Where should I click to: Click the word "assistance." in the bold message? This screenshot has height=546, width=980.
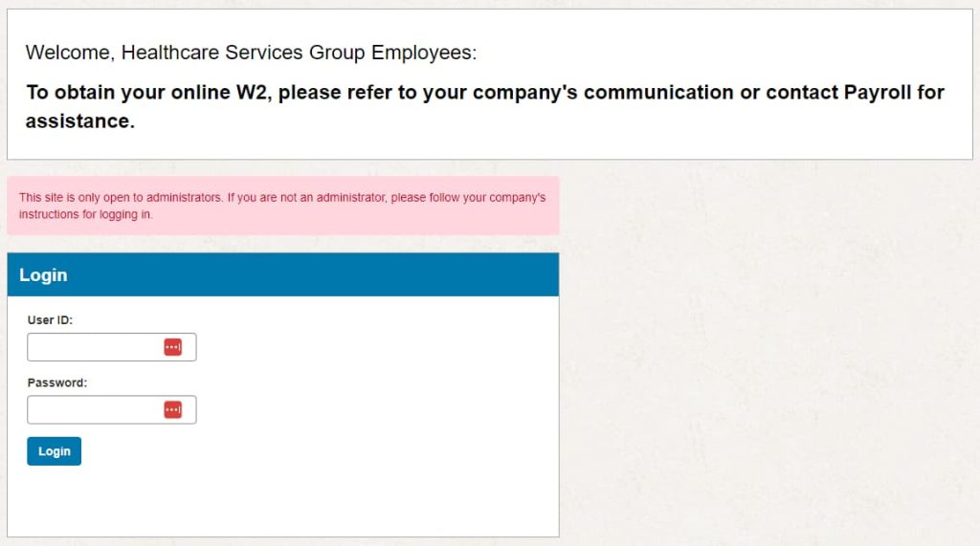tap(79, 121)
